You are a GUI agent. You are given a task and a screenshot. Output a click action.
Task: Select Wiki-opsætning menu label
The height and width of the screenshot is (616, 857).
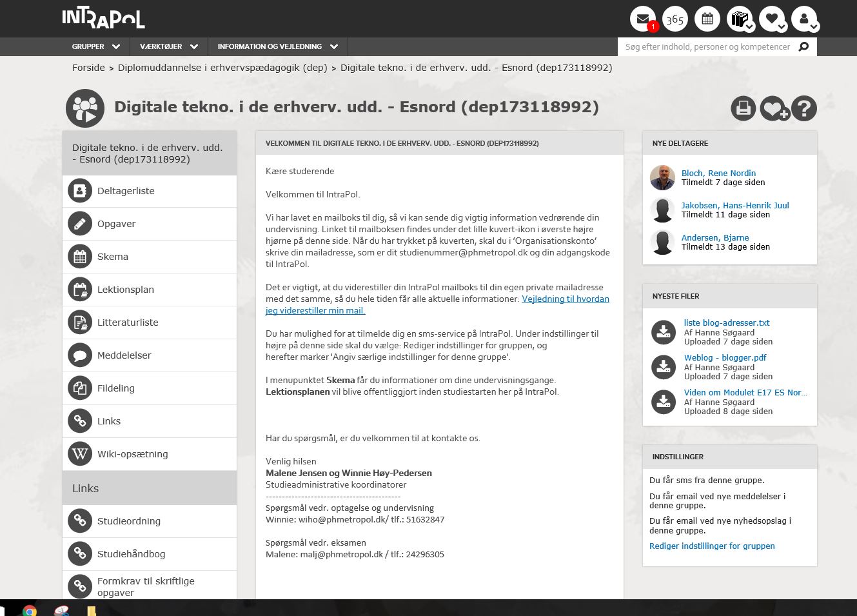[x=133, y=454]
